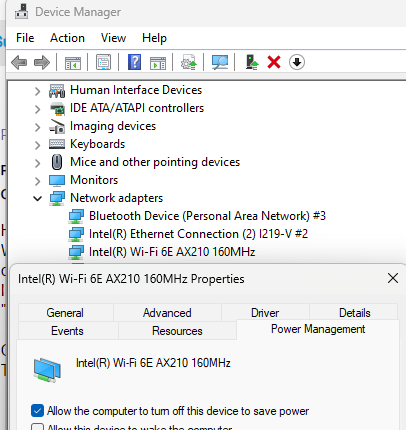Click the Monitors category icon
This screenshot has height=430, width=406.
coord(57,181)
